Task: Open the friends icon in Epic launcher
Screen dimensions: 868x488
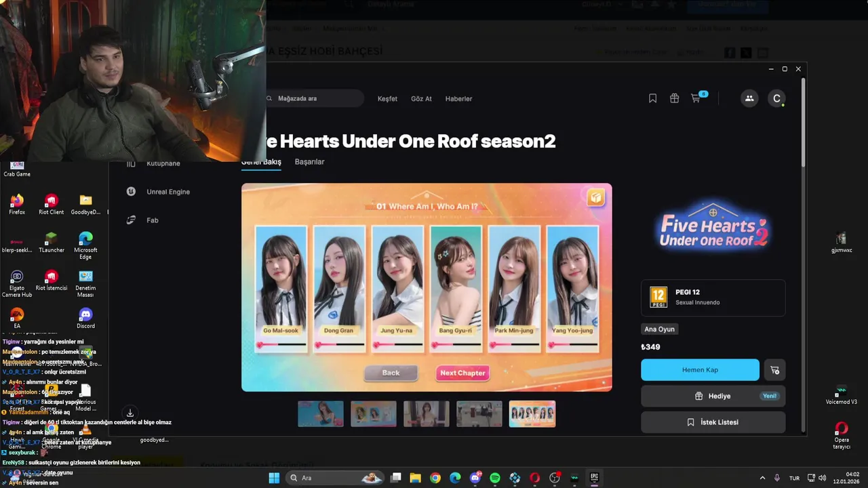Action: [749, 98]
